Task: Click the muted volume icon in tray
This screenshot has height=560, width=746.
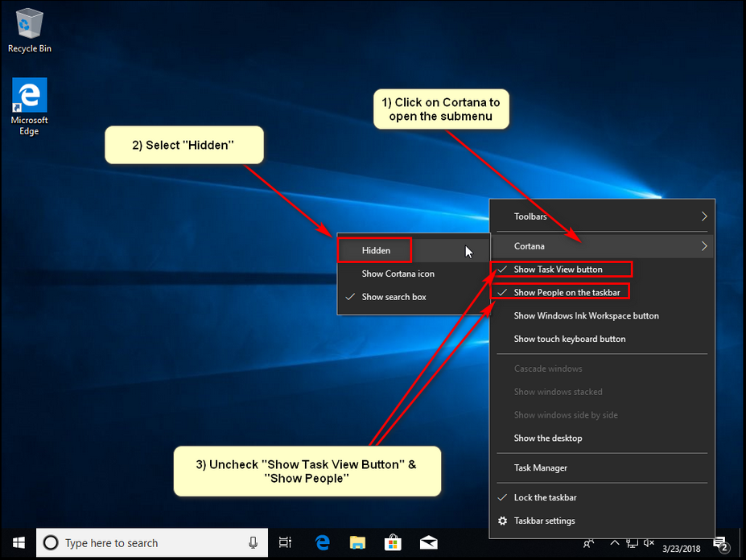Action: pos(649,543)
